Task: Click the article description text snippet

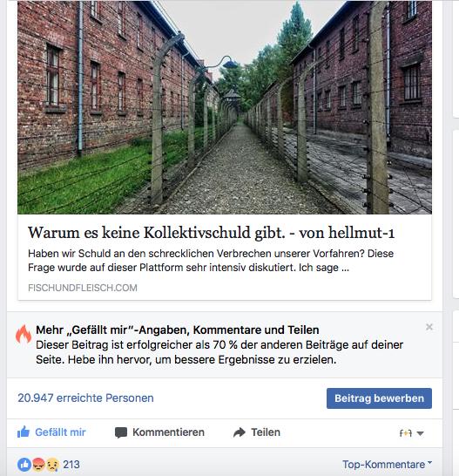Action: click(211, 261)
